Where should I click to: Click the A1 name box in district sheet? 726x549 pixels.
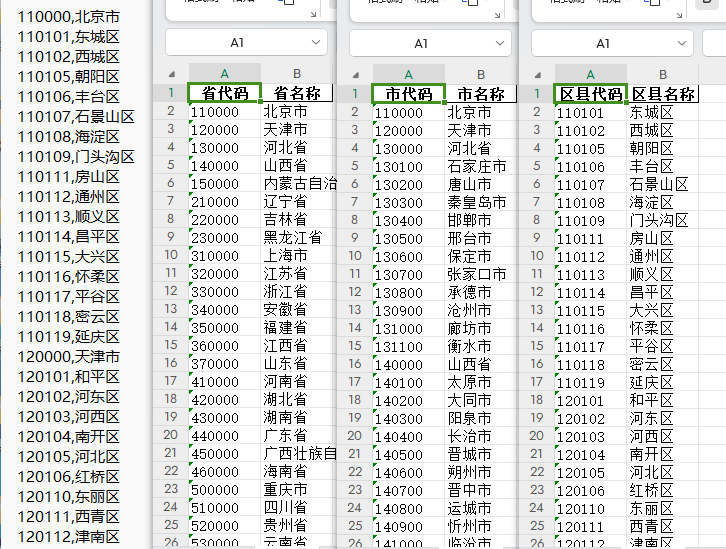[612, 44]
